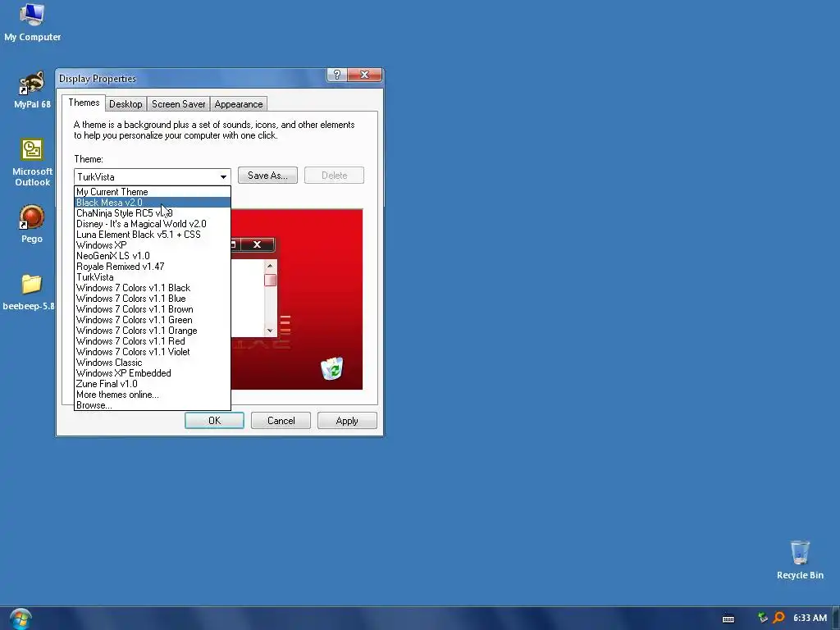Choose the Black Mesa v2.0 theme
840x630 pixels.
click(x=152, y=203)
